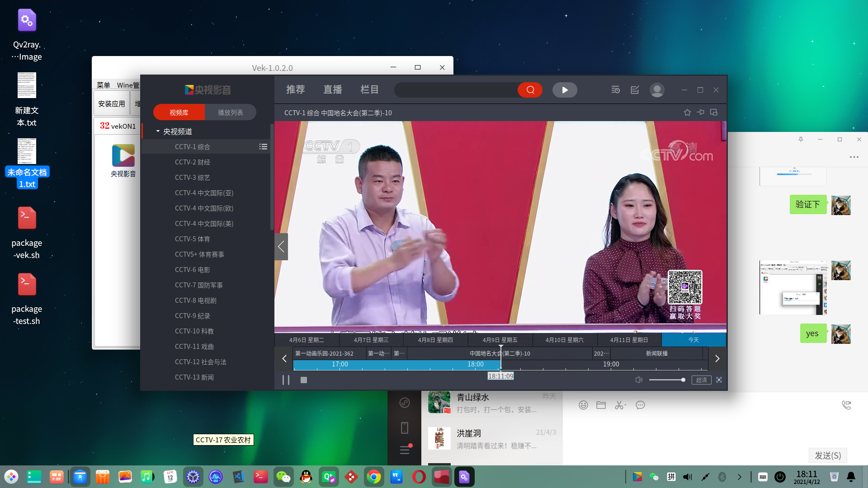Collapse the 央视频道 tree group
This screenshot has width=868, height=488.
click(x=158, y=131)
